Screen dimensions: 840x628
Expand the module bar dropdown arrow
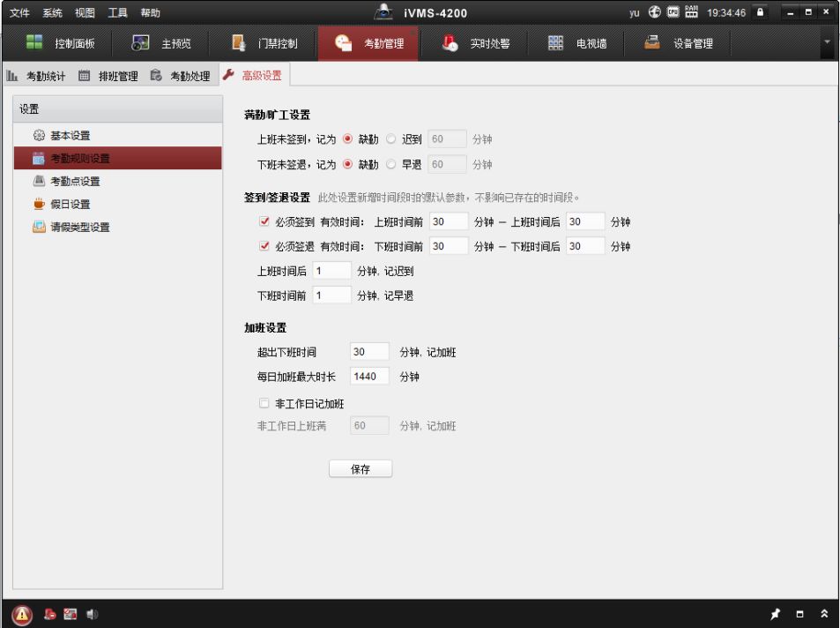click(x=827, y=42)
